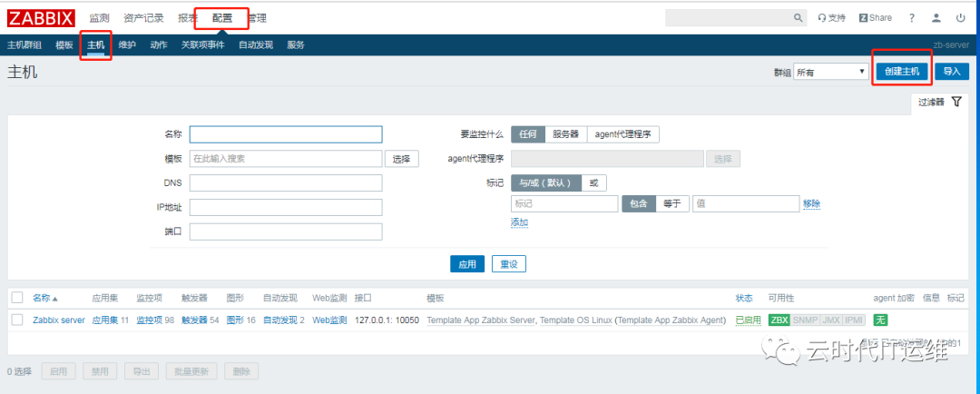Image resolution: width=980 pixels, height=394 pixels.
Task: Open the 群组 所有 dropdown
Action: tap(830, 72)
